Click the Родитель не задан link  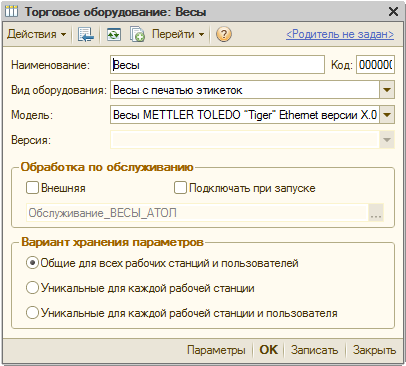(340, 34)
